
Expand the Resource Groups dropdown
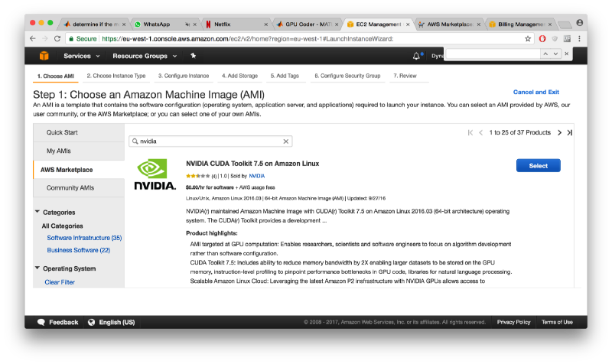(145, 56)
